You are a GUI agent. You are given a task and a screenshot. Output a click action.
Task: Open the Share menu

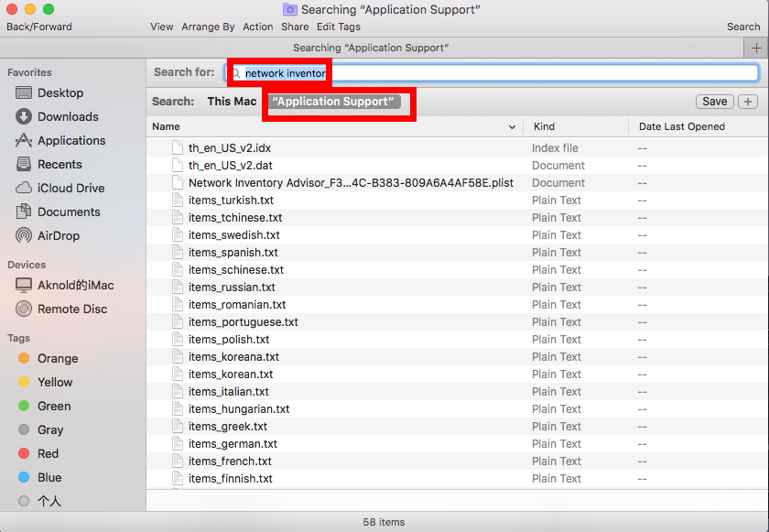295,27
